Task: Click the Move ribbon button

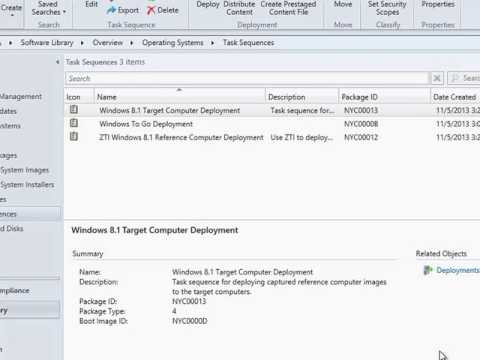Action: [x=343, y=4]
